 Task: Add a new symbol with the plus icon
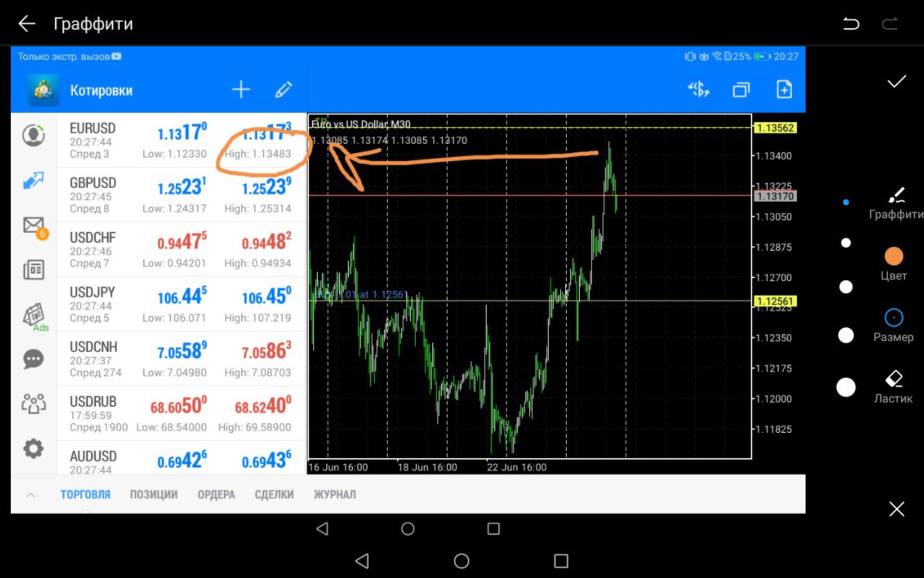[x=241, y=90]
